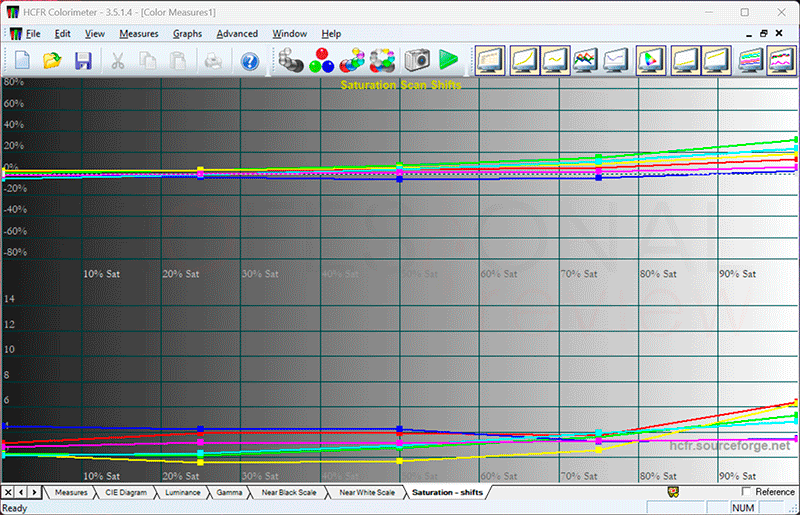Screen dimensions: 800x515
Task: Show saturation shifts graph icon
Action: click(x=752, y=60)
